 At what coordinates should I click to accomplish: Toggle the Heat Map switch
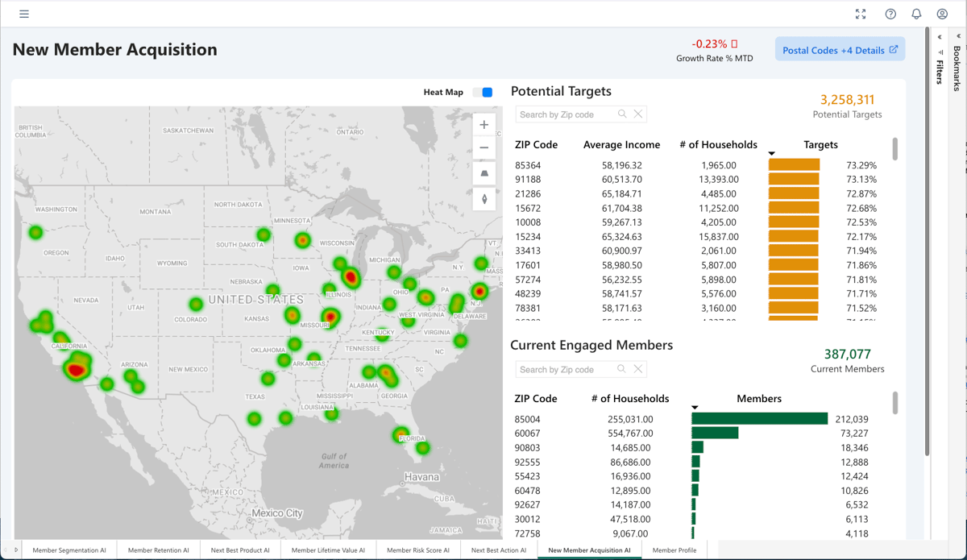(483, 93)
